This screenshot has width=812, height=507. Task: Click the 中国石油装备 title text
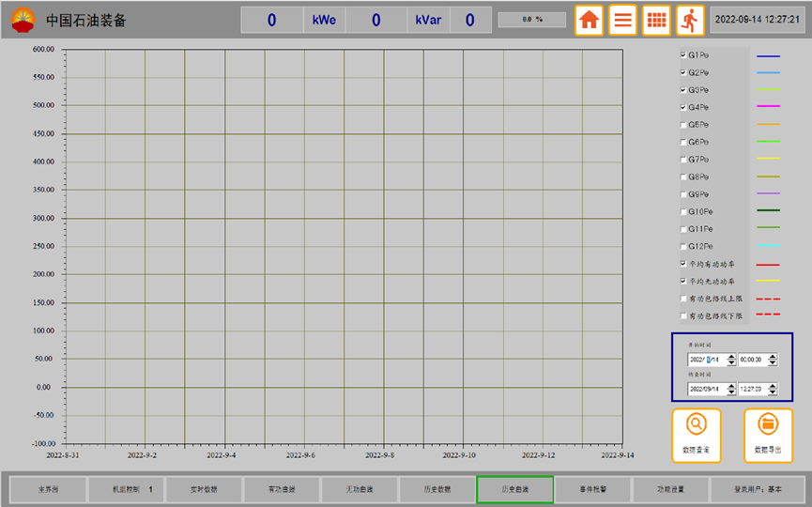click(86, 21)
